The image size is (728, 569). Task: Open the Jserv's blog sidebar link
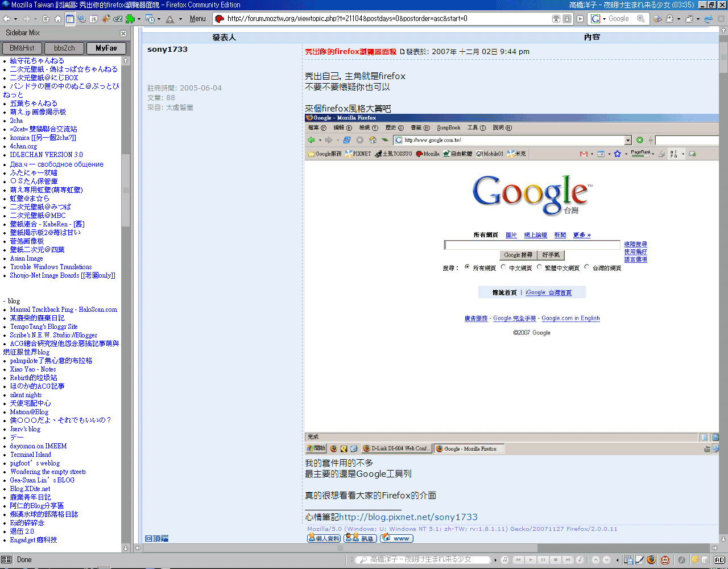click(25, 429)
